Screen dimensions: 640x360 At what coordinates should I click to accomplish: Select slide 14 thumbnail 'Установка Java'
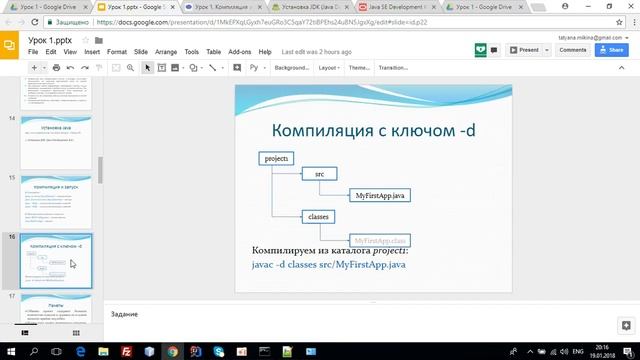tap(56, 142)
